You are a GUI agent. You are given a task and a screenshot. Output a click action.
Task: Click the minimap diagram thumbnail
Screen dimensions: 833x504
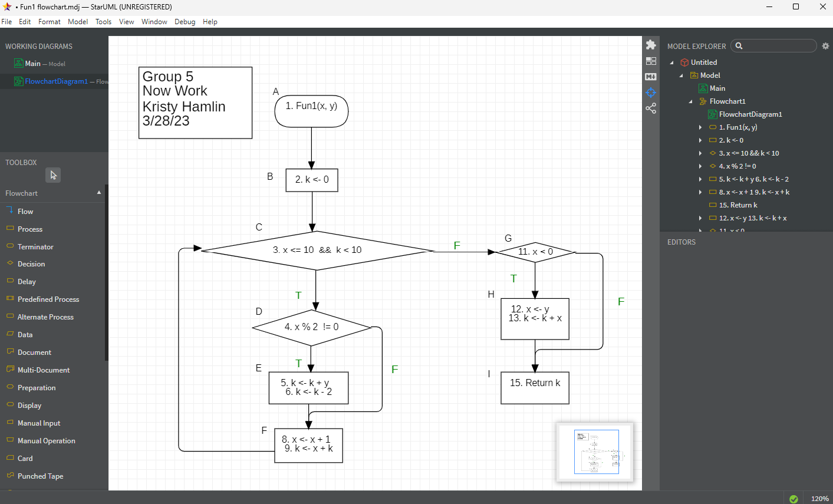click(x=595, y=452)
